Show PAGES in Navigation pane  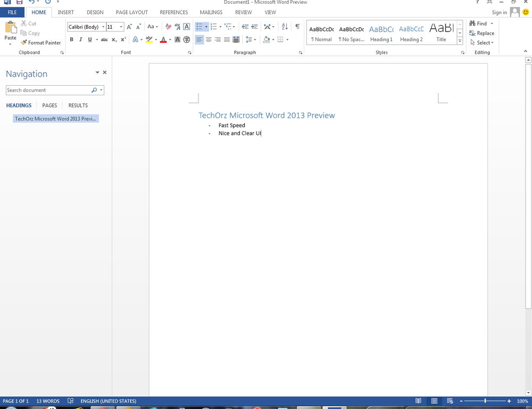point(49,105)
